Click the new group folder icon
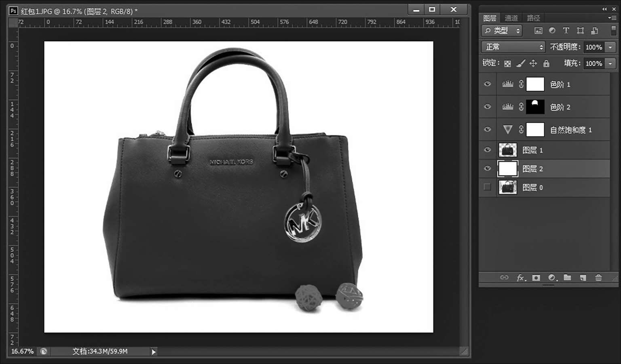This screenshot has height=364, width=621. pyautogui.click(x=567, y=278)
